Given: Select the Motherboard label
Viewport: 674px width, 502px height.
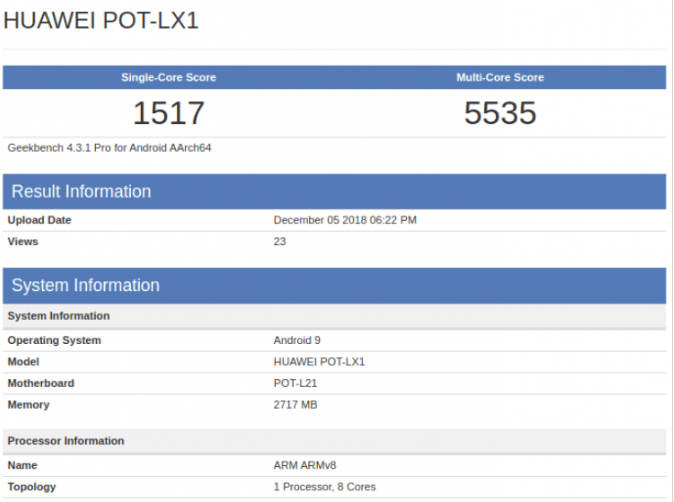Looking at the screenshot, I should pos(41,383).
